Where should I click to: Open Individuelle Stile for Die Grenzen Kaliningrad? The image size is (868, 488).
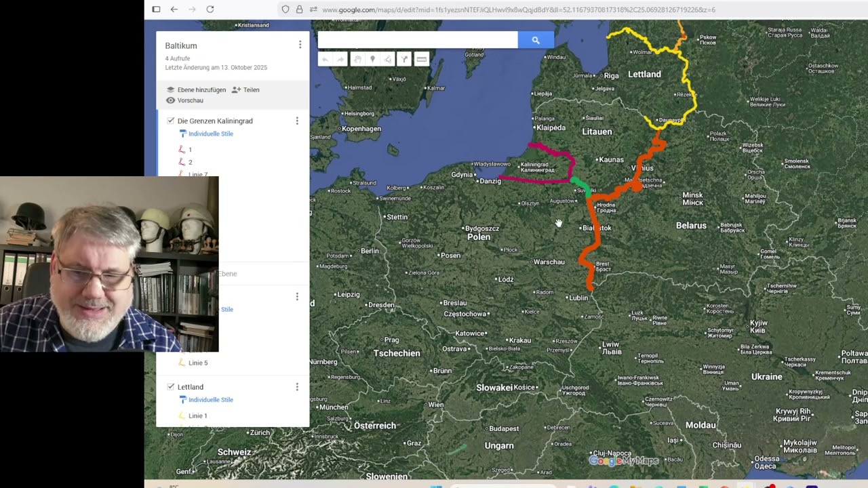click(211, 134)
